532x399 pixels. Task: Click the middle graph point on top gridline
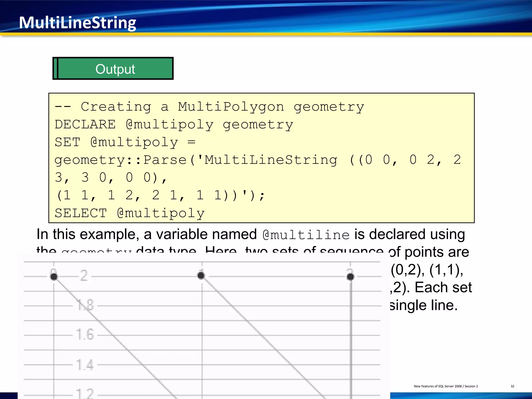[201, 276]
